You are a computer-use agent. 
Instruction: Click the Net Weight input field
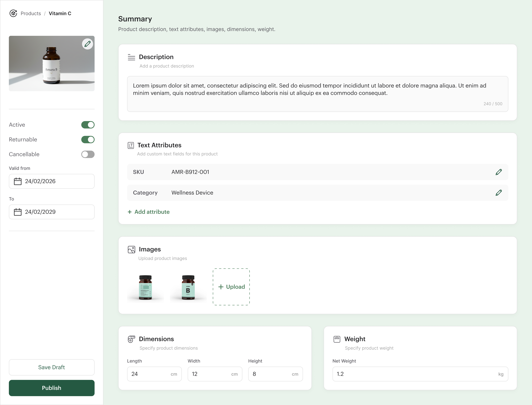tap(420, 374)
